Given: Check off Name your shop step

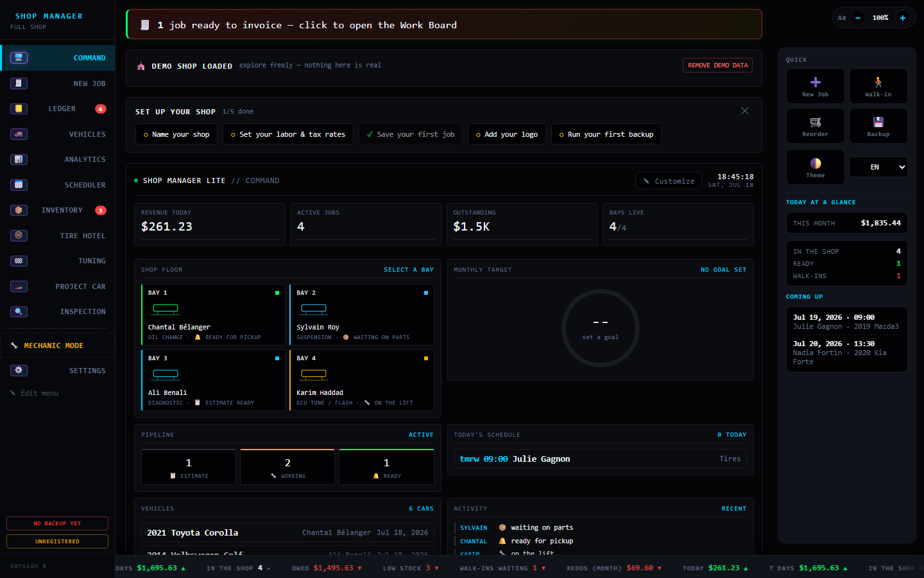Looking at the screenshot, I should 176,134.
